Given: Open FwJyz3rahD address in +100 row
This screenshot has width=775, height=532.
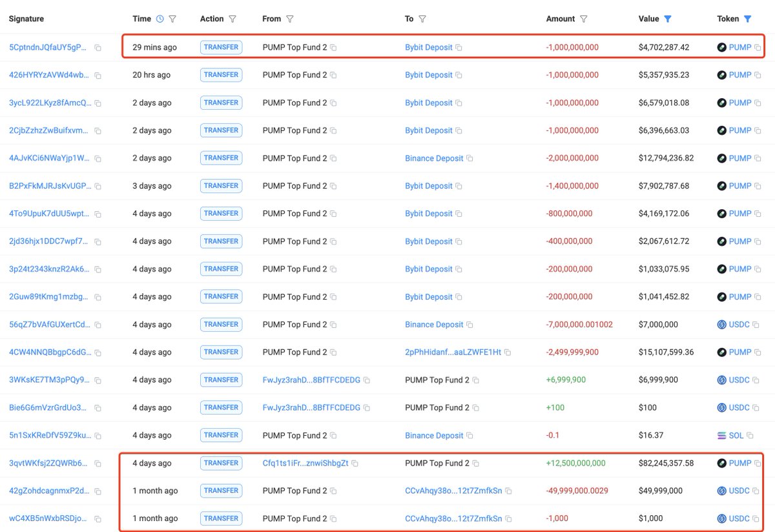Looking at the screenshot, I should [x=311, y=407].
